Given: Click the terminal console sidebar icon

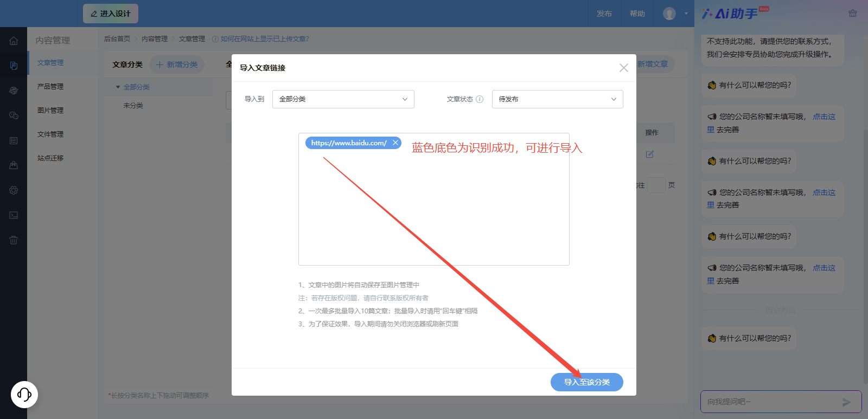Looking at the screenshot, I should coord(14,215).
